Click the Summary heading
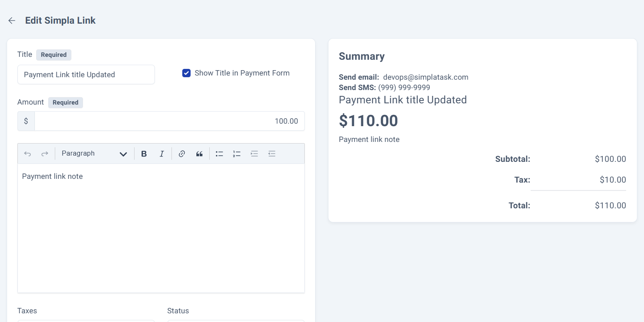Image resolution: width=644 pixels, height=322 pixels. tap(362, 56)
